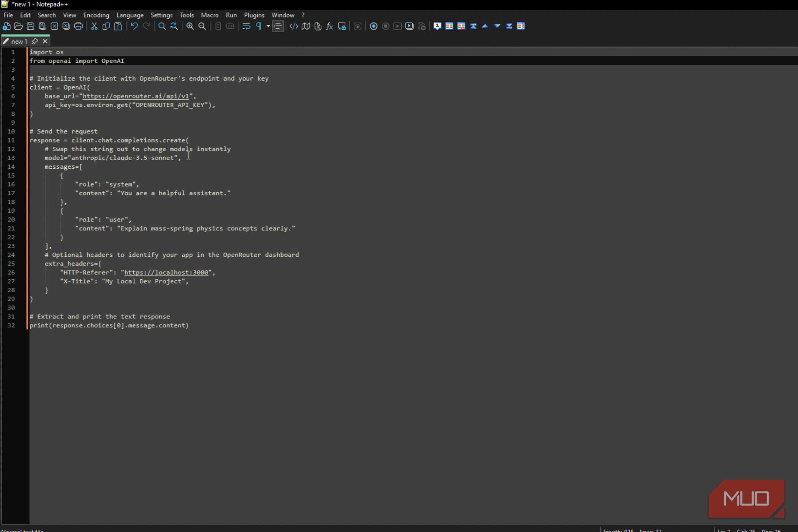Open the Macro menu

tap(210, 15)
